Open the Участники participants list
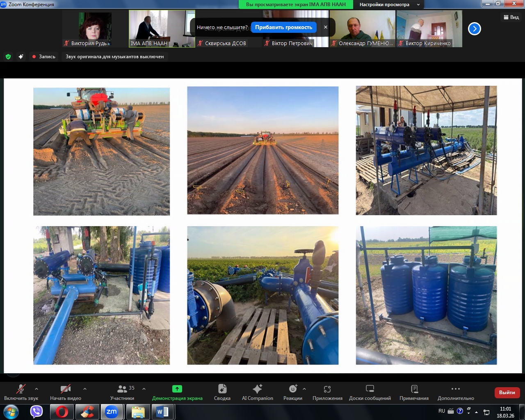This screenshot has width=525, height=420. click(x=122, y=392)
